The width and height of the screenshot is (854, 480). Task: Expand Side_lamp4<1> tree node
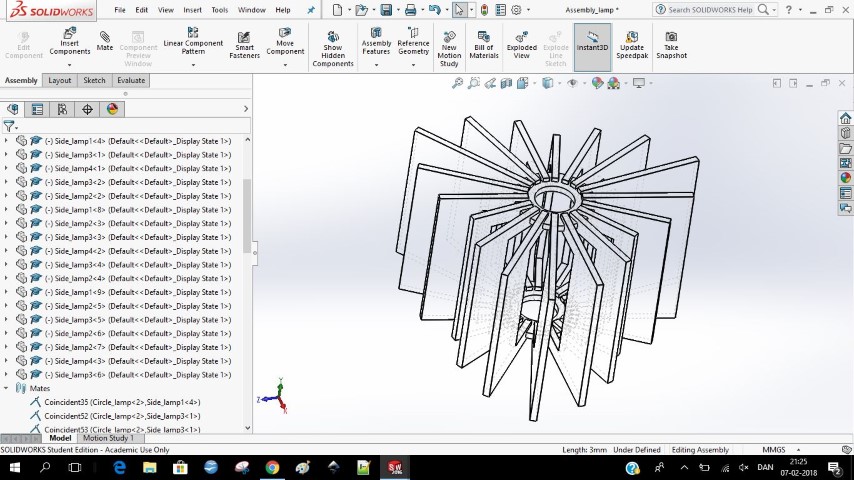(x=6, y=168)
